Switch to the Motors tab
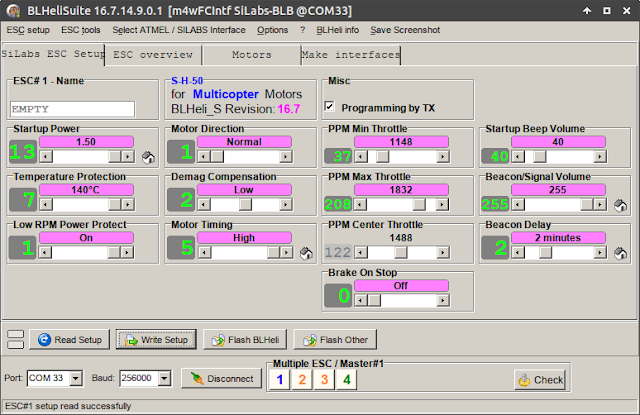The height and width of the screenshot is (415, 640). pos(252,55)
